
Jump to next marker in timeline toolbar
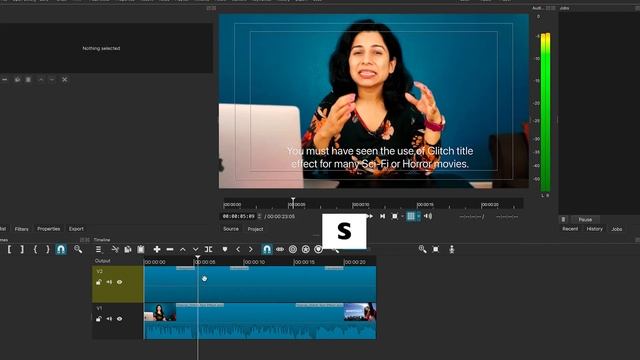tap(251, 249)
